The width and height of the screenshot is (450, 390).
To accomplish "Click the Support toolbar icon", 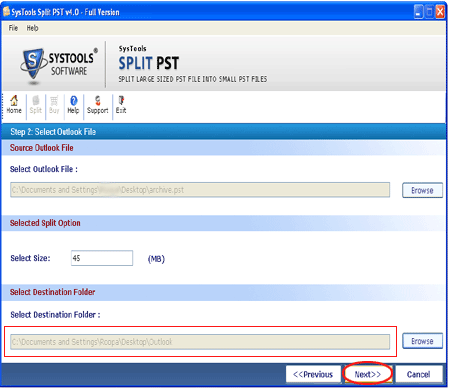I will (98, 105).
